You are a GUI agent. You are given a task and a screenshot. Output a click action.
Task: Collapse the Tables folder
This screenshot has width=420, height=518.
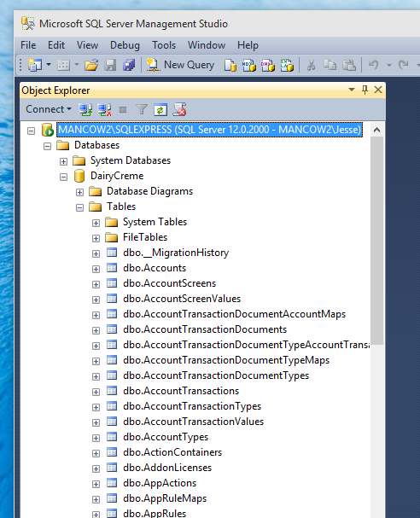[79, 207]
